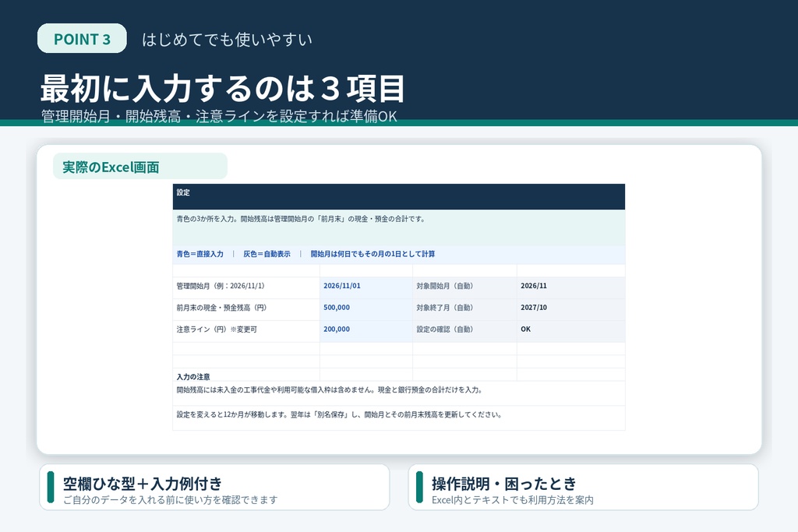This screenshot has width=798, height=532.
Task: Click the 青色の3か所を入力 instruction line
Action: click(x=301, y=219)
